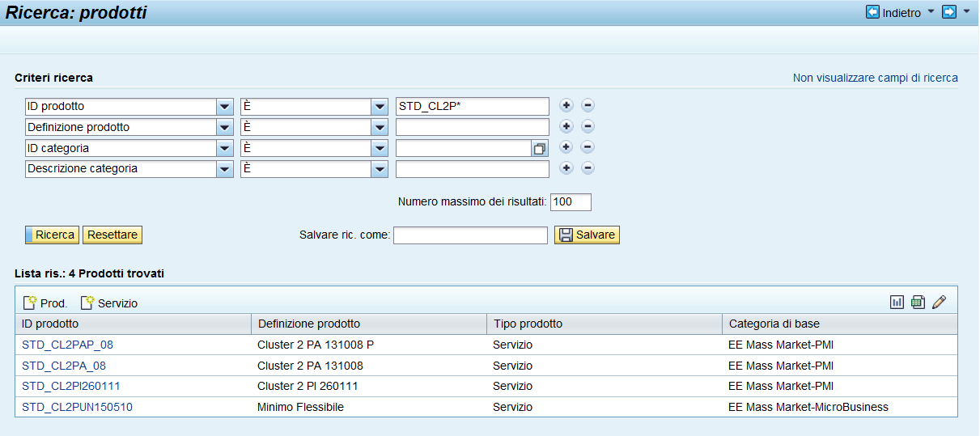This screenshot has width=980, height=436.
Task: Open product STD_CL2PI260111
Action: 71,386
